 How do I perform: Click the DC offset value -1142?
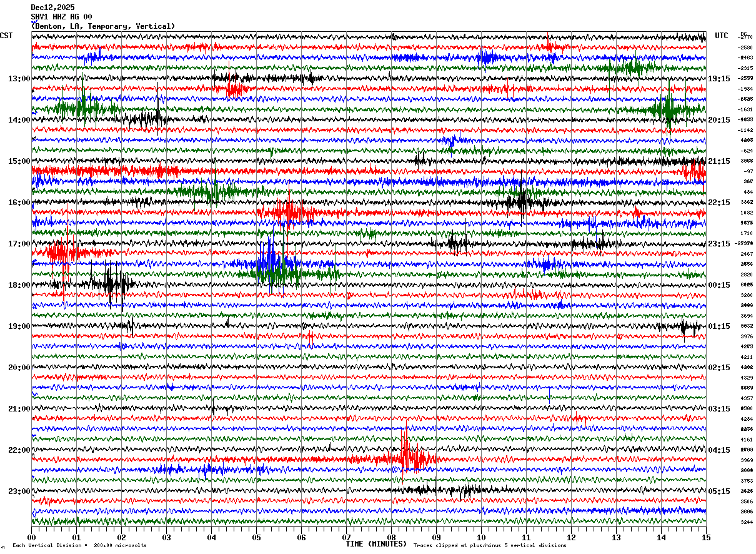745,130
